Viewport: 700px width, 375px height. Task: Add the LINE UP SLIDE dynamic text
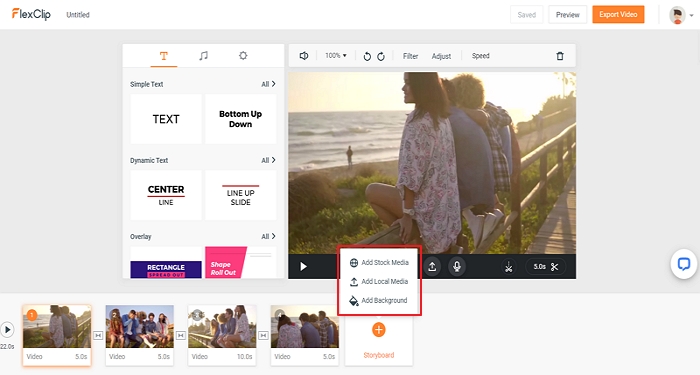[x=241, y=195]
